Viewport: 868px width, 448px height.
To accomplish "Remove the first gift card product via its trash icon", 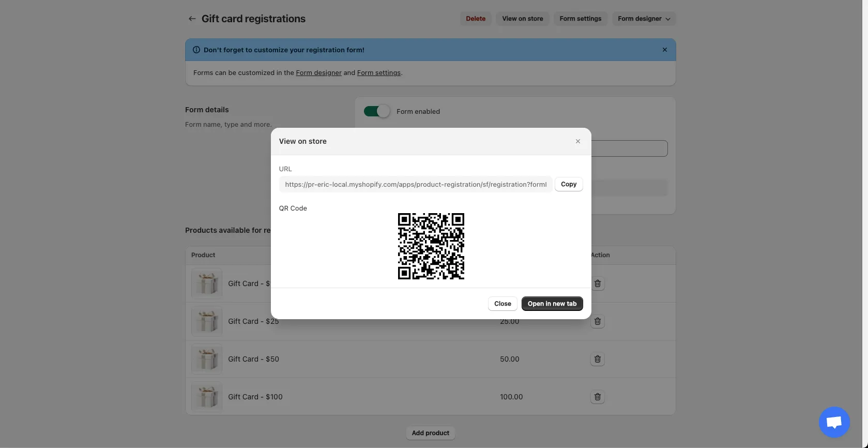I will pyautogui.click(x=598, y=283).
